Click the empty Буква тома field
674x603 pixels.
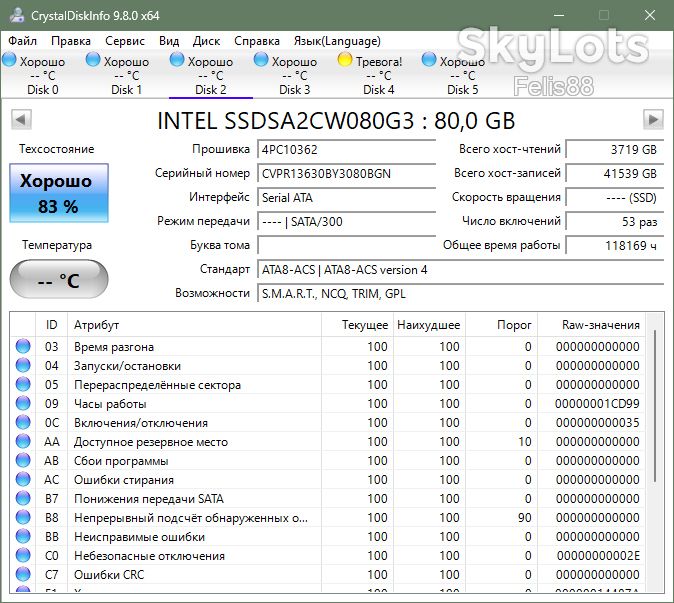pyautogui.click(x=346, y=245)
